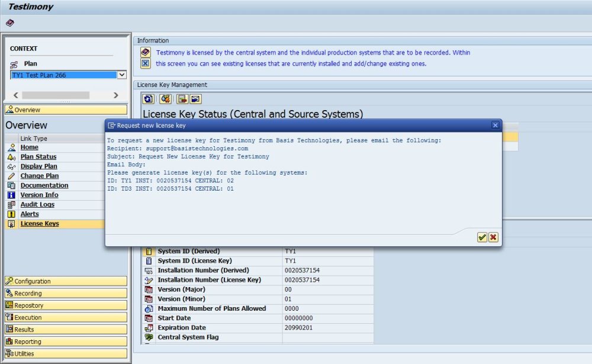Click the 'ID: TY1 INST: 0020537154 CENTRAL: 02' line
The image size is (592, 364).
coord(170,181)
